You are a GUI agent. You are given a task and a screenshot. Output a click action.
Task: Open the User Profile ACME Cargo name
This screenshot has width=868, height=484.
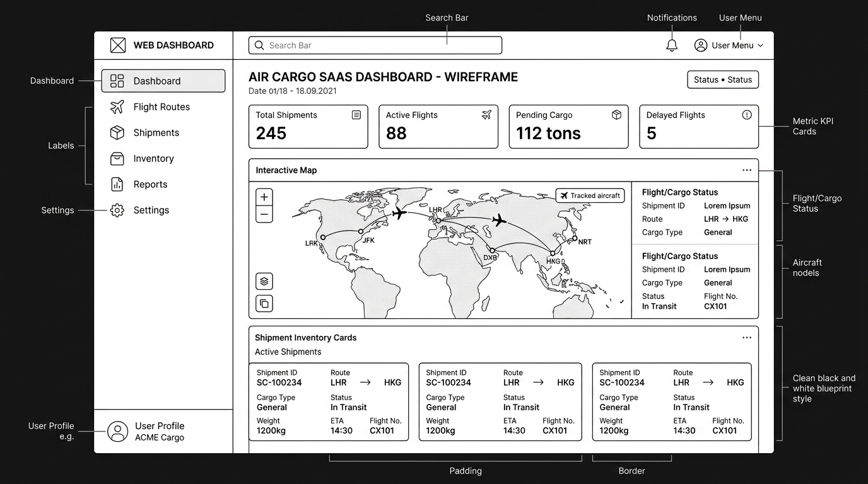160,432
